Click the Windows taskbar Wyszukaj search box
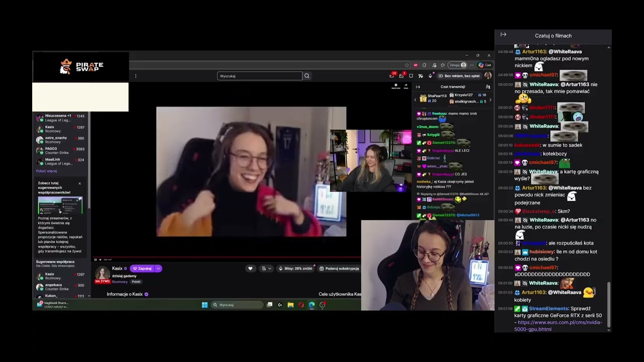 click(x=236, y=305)
